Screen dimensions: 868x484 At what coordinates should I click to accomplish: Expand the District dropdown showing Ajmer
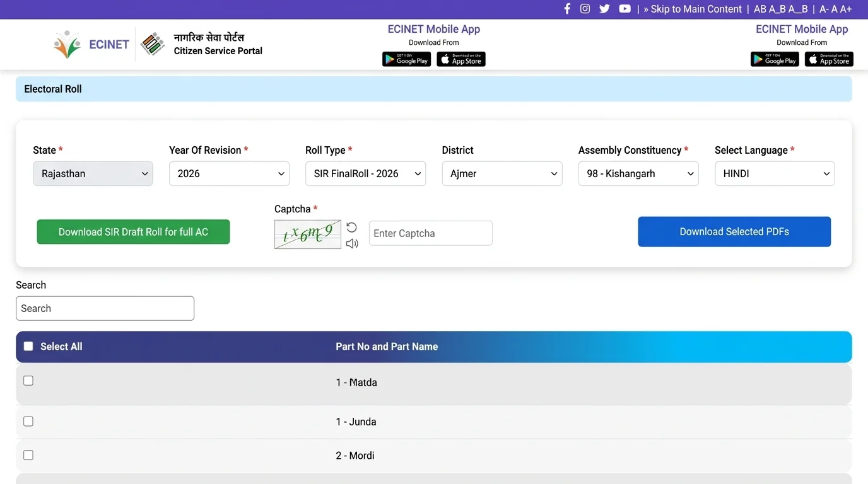(502, 173)
